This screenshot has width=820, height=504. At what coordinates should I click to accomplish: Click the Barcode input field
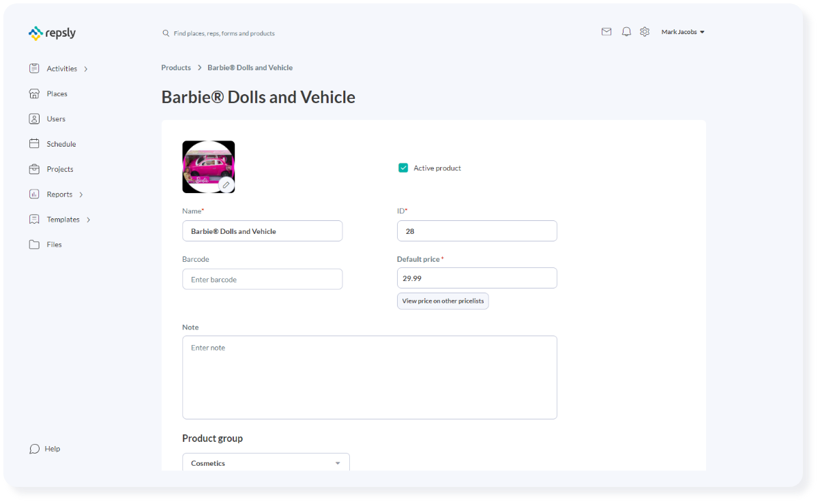(263, 280)
